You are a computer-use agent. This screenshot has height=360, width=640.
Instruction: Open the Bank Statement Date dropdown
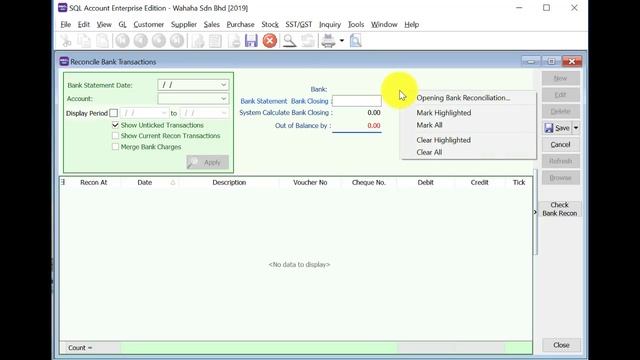(x=223, y=85)
